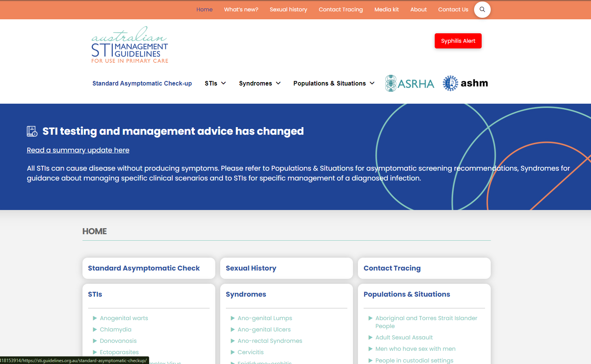The width and height of the screenshot is (591, 364).
Task: Click the arrow bullet beside Anogenital warts
Action: pyautogui.click(x=95, y=318)
